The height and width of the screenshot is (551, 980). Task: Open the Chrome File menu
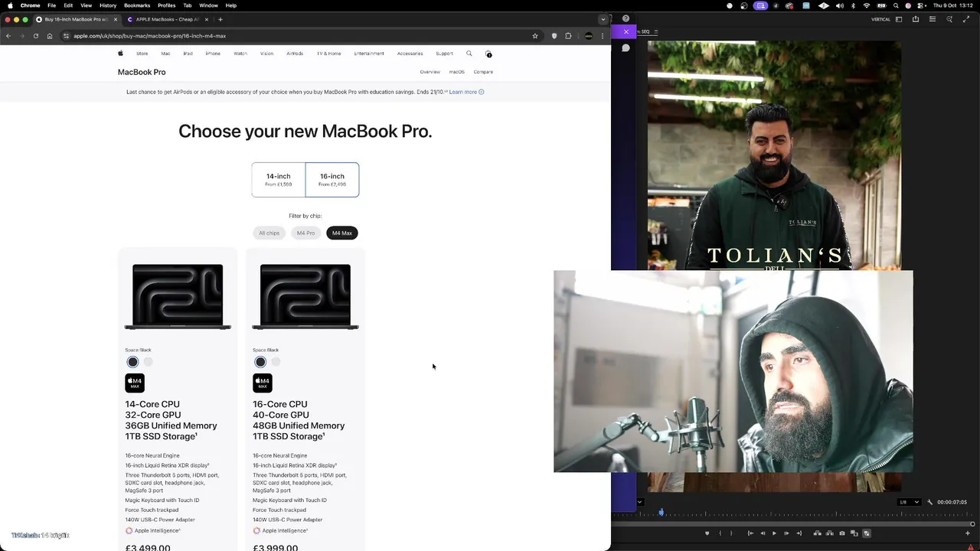pyautogui.click(x=51, y=5)
